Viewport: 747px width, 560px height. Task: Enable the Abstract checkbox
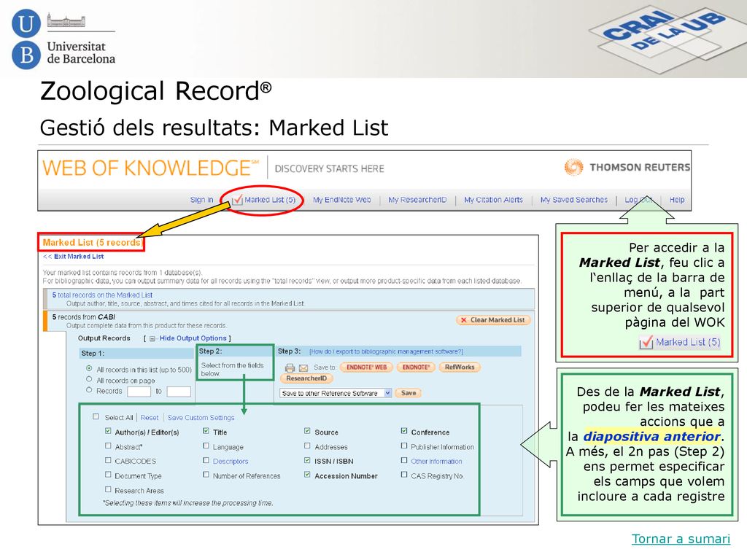coord(108,446)
